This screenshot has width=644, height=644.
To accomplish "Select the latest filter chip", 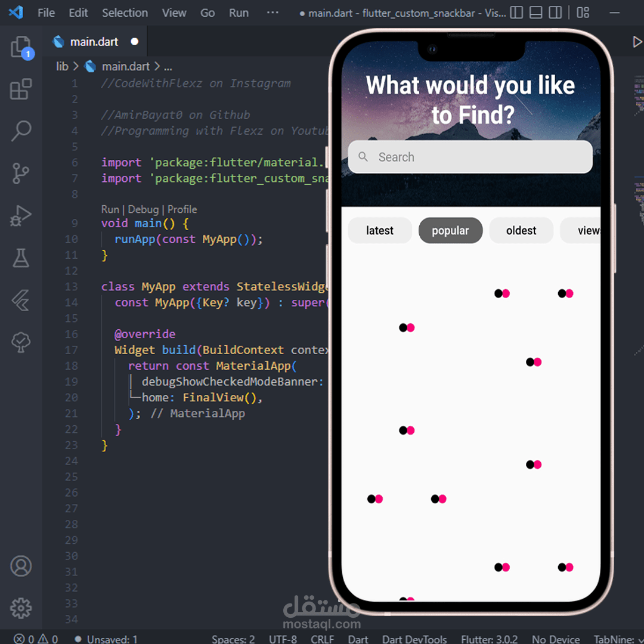I will pos(379,230).
